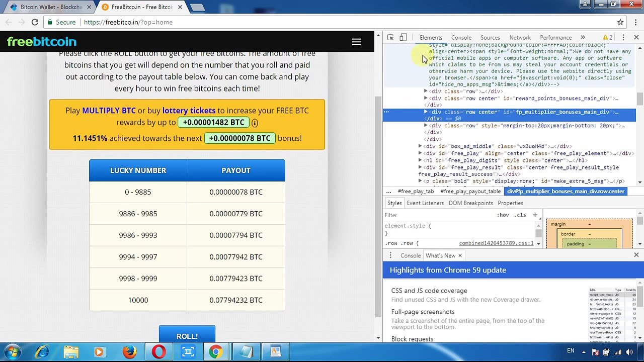This screenshot has width=644, height=362.
Task: Bookmark this page with the star icon
Action: click(620, 22)
